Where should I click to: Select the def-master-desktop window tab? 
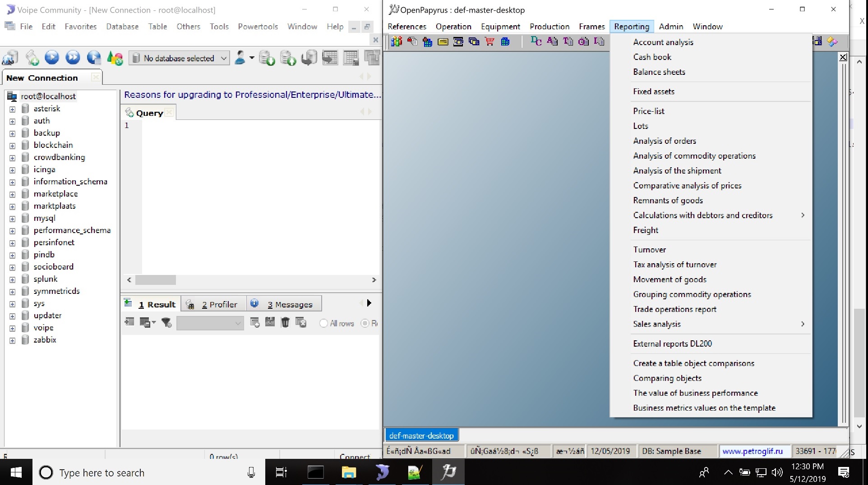pyautogui.click(x=421, y=435)
